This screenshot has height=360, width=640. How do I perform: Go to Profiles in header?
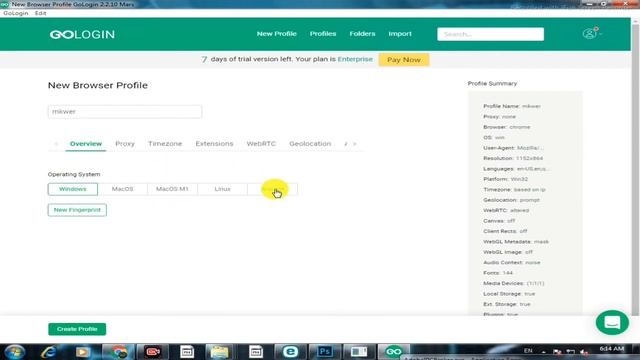(323, 34)
